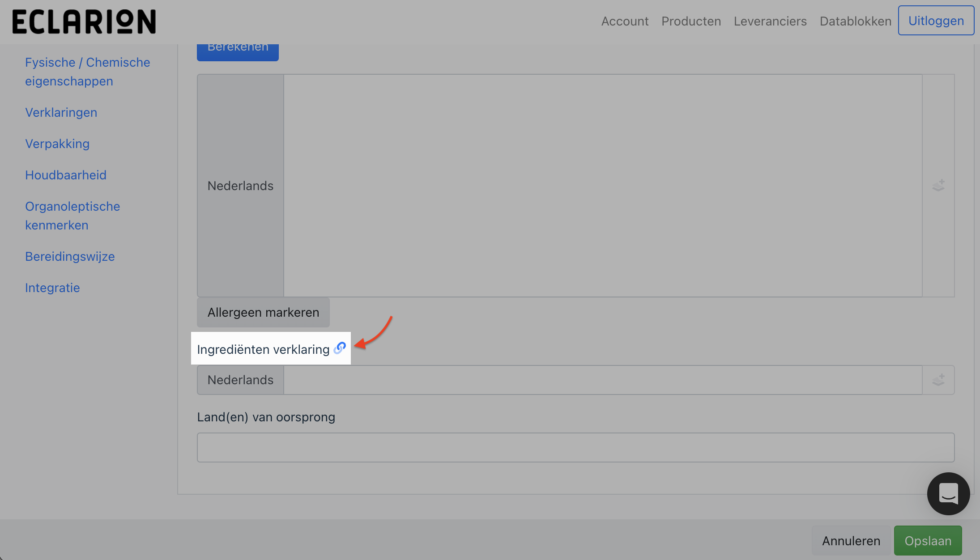This screenshot has width=980, height=560.
Task: Open the chat support widget
Action: tap(948, 493)
